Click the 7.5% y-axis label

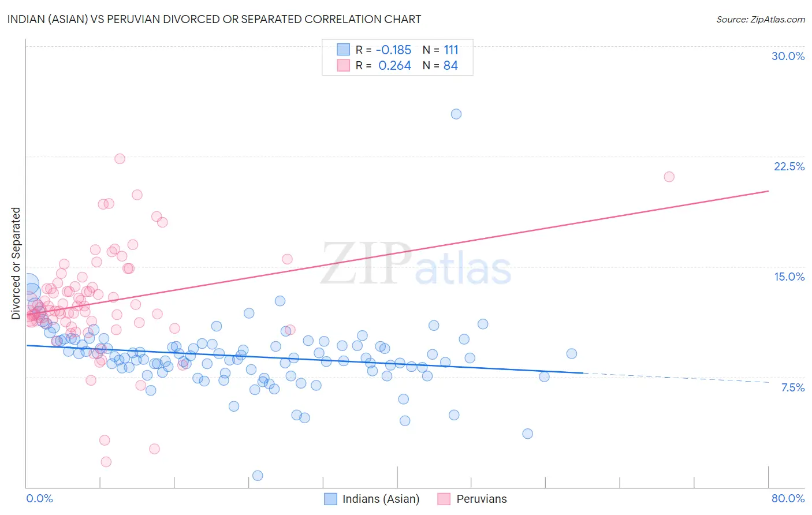pos(793,387)
